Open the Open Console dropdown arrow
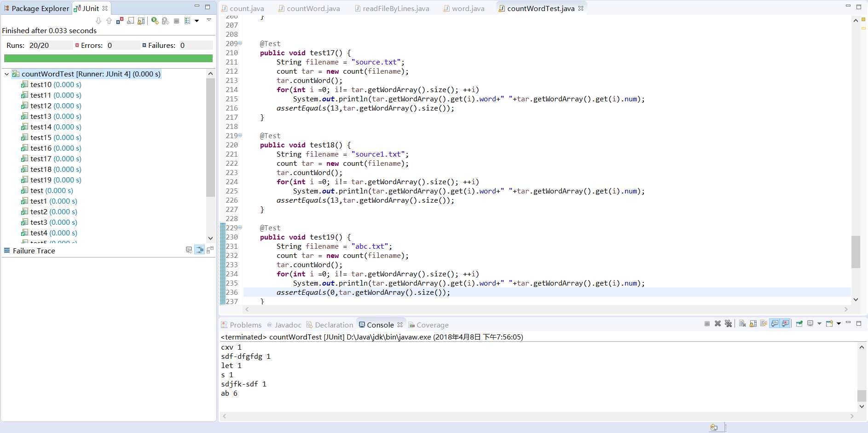Viewport: 868px width, 433px height. tap(839, 323)
